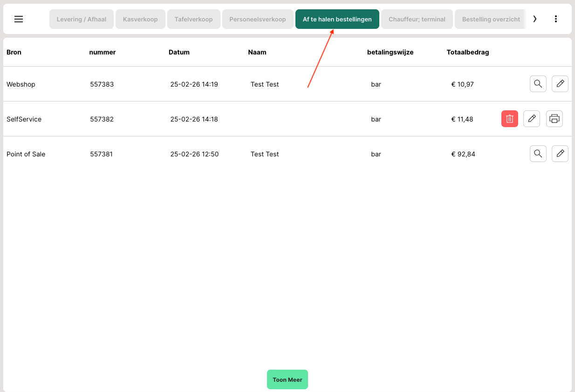Edit Webshop order 557383
The width and height of the screenshot is (575, 392).
[560, 84]
